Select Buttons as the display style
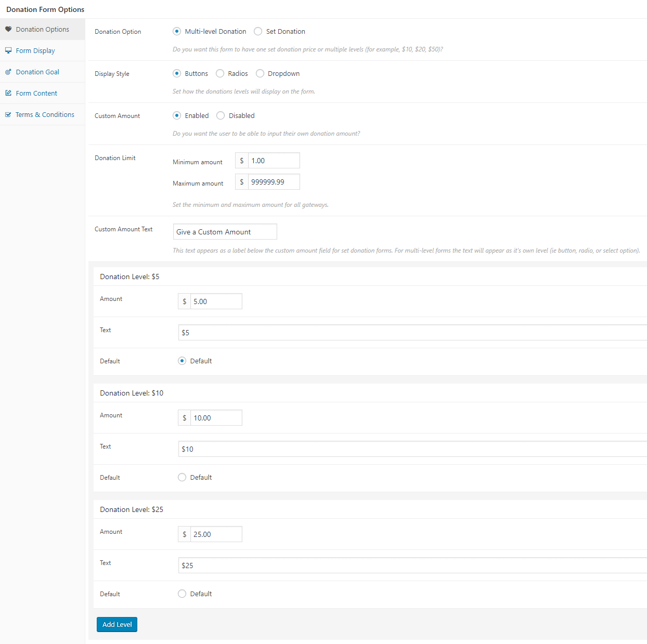The image size is (647, 644). [177, 73]
